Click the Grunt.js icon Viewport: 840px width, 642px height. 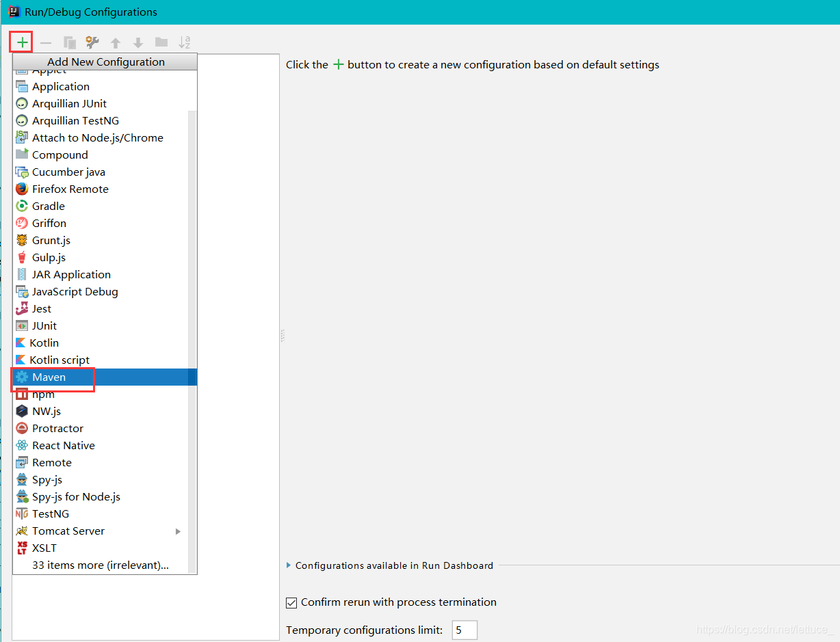(x=22, y=241)
